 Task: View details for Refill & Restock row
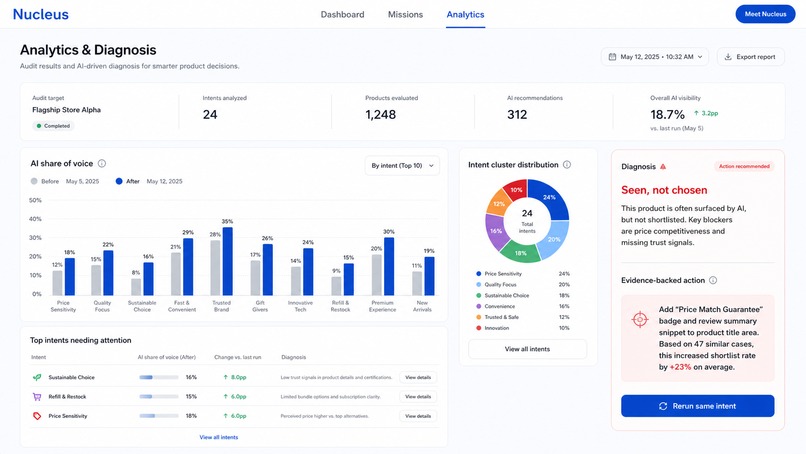pyautogui.click(x=418, y=397)
